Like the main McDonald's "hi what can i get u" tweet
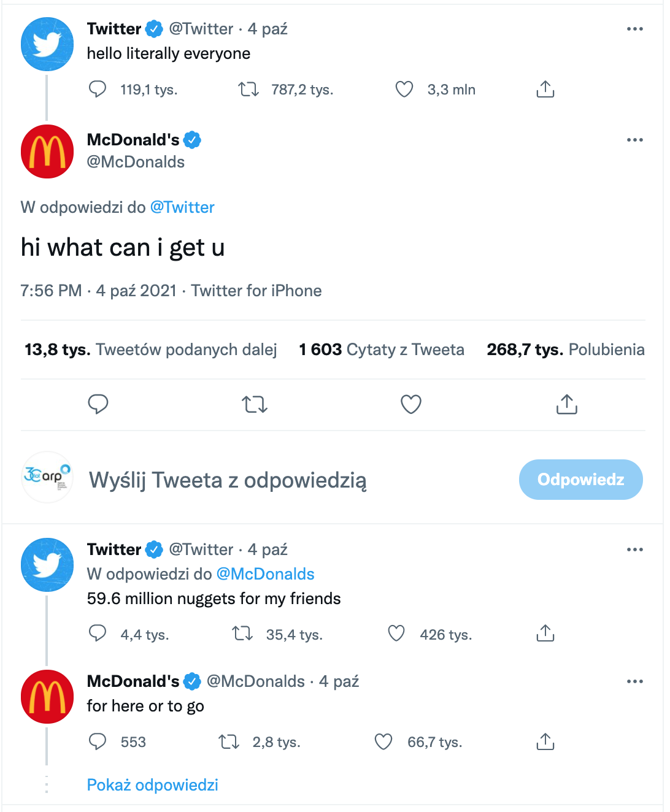 tap(410, 405)
